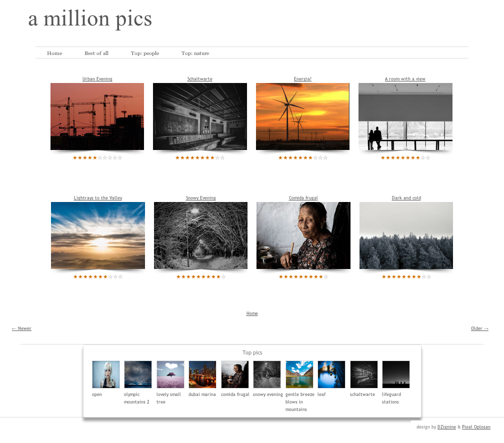Open the Best of all menu item
The height and width of the screenshot is (443, 504).
[96, 53]
